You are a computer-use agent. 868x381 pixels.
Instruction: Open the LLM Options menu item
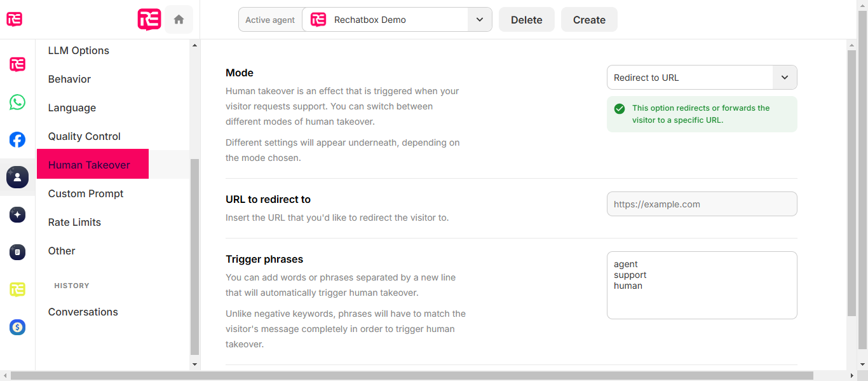coord(79,51)
